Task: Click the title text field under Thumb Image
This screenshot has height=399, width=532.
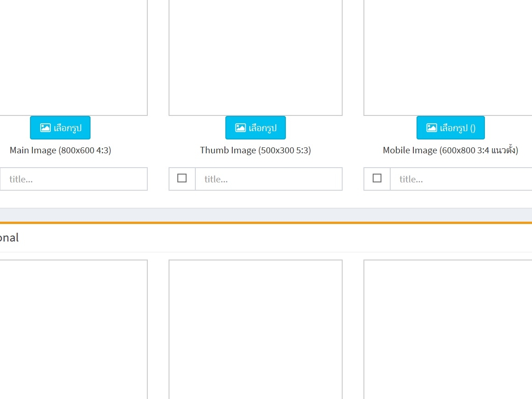Action: point(269,179)
